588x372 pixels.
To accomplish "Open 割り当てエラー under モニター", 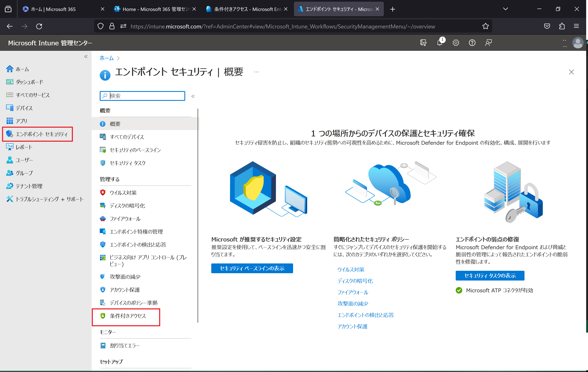I will tap(120, 345).
